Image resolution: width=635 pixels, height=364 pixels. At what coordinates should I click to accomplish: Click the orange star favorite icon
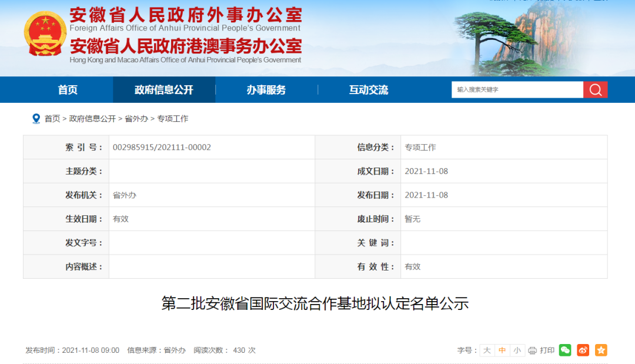tap(601, 350)
